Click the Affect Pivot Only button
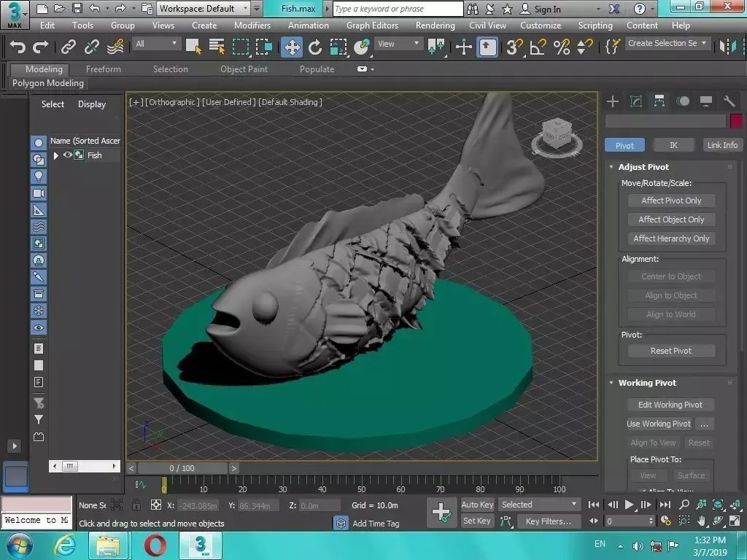 point(671,201)
